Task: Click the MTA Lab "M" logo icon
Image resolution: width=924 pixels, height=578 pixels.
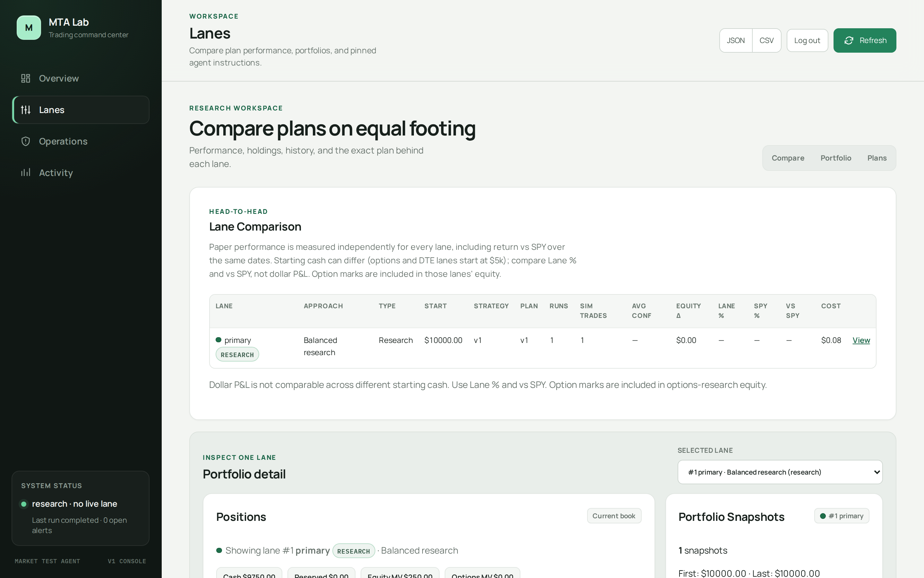Action: pos(29,28)
